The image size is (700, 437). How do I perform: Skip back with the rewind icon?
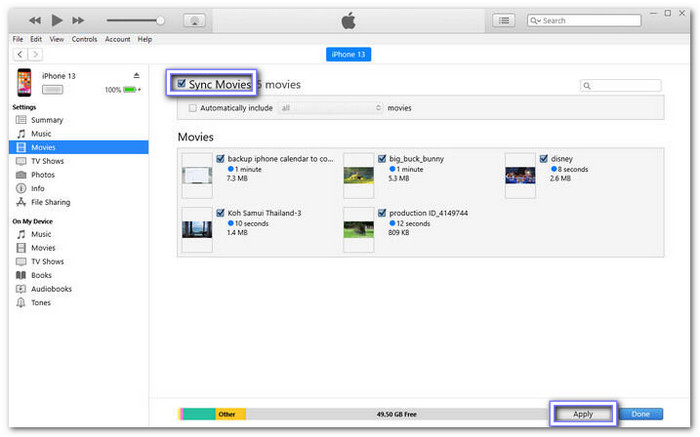point(35,20)
